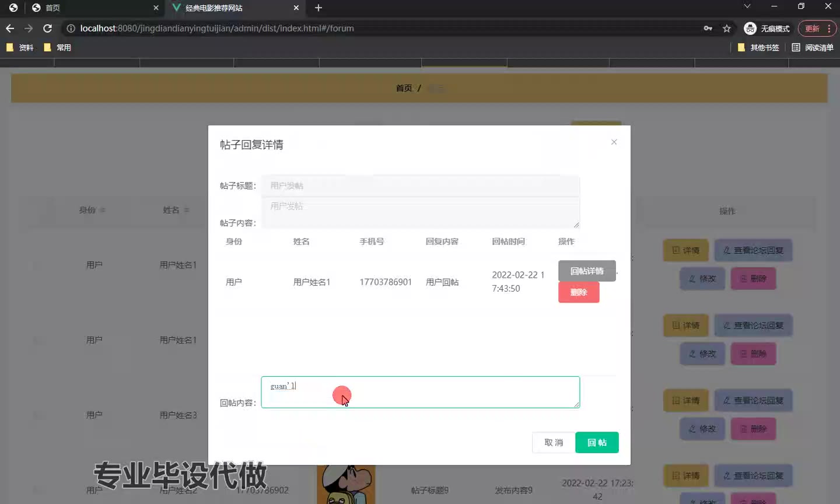Viewport: 840px width, 504px height.
Task: Click the 帖子回复详情 dialog title
Action: (x=251, y=145)
